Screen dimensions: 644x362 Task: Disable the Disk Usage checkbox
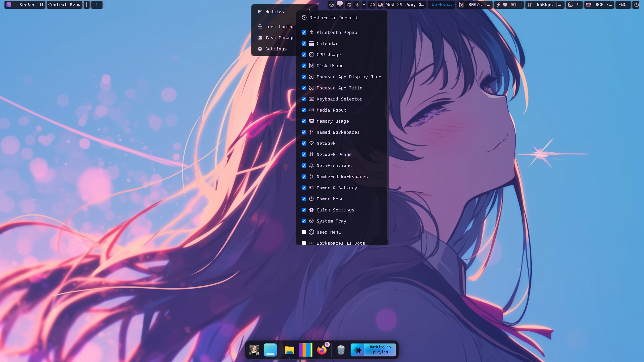(x=304, y=66)
